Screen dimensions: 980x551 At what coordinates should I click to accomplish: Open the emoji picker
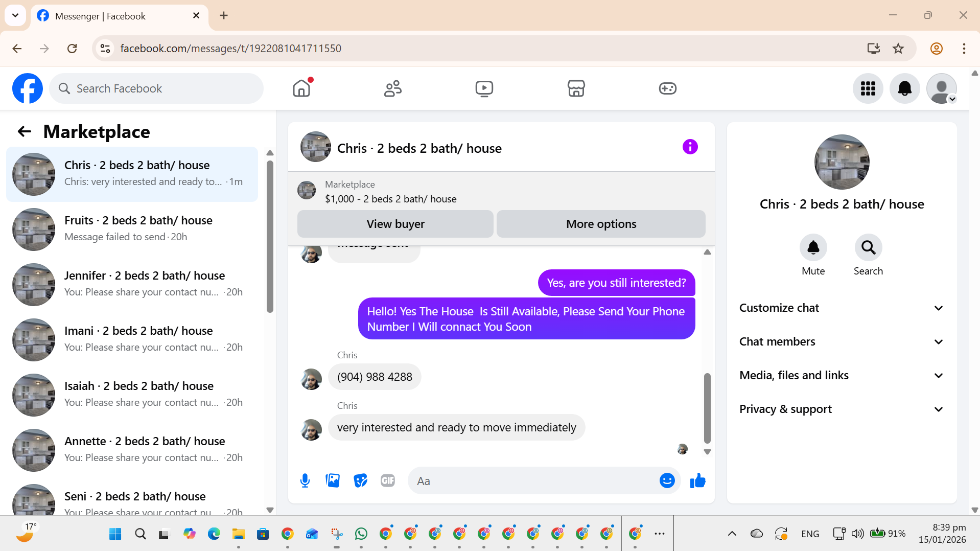(667, 480)
